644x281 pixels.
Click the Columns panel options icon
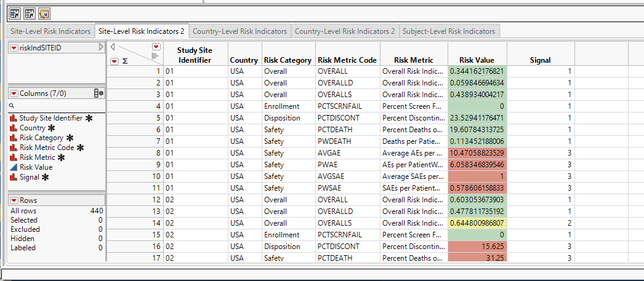pyautogui.click(x=99, y=93)
